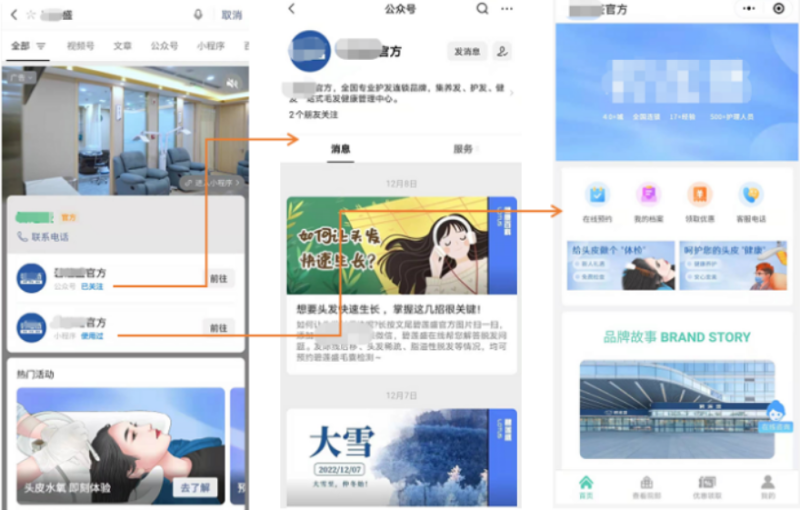The width and height of the screenshot is (800, 510).
Task: Tap the 2个朋友关注 text
Action: click(313, 115)
